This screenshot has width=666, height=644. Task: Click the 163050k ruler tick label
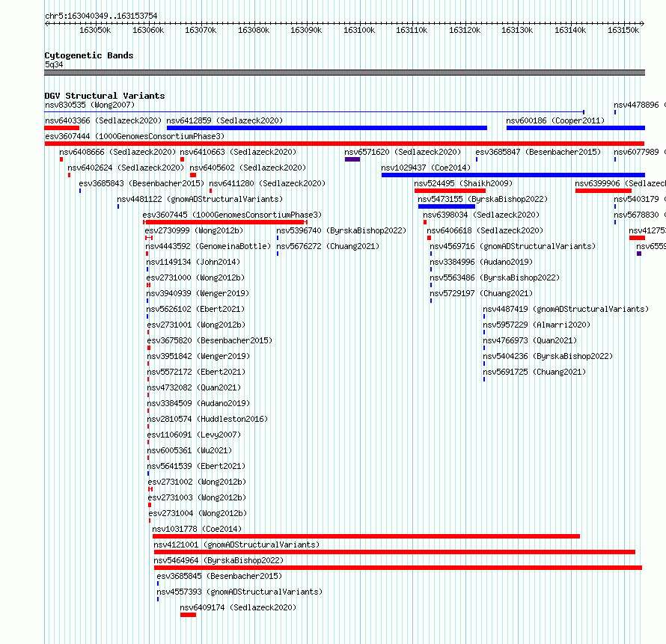95,30
